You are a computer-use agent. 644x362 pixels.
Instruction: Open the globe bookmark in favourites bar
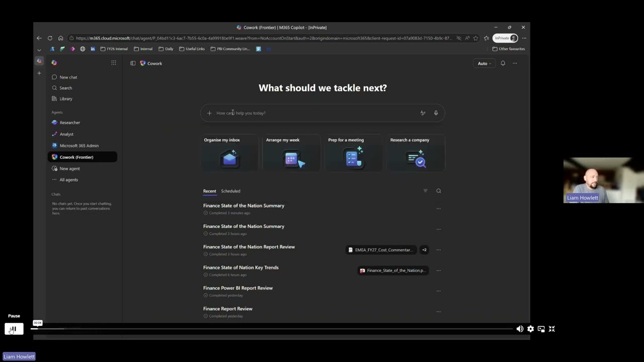[x=83, y=49]
